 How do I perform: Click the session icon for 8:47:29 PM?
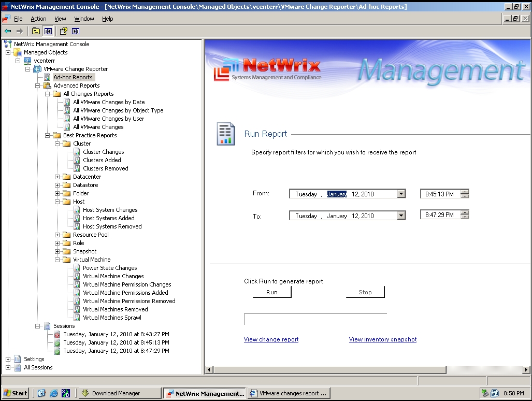pos(57,351)
